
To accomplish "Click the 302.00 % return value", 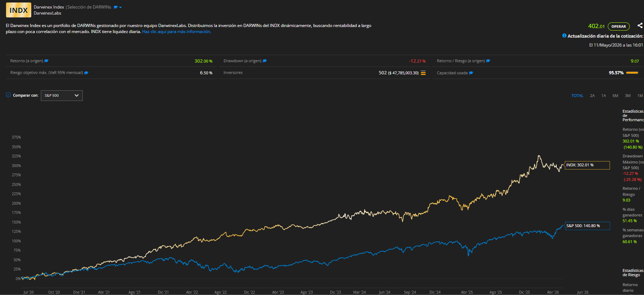I will (x=203, y=61).
